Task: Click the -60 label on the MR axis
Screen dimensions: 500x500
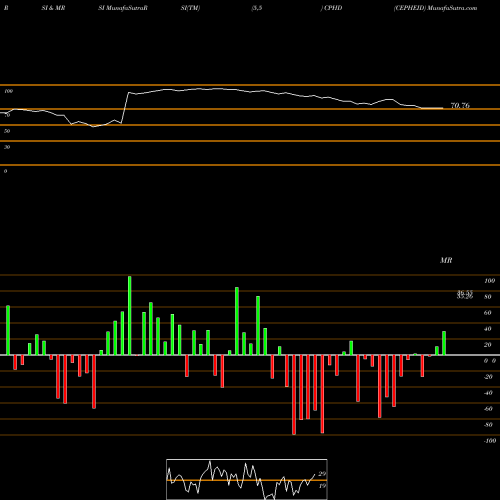Action: coord(488,409)
